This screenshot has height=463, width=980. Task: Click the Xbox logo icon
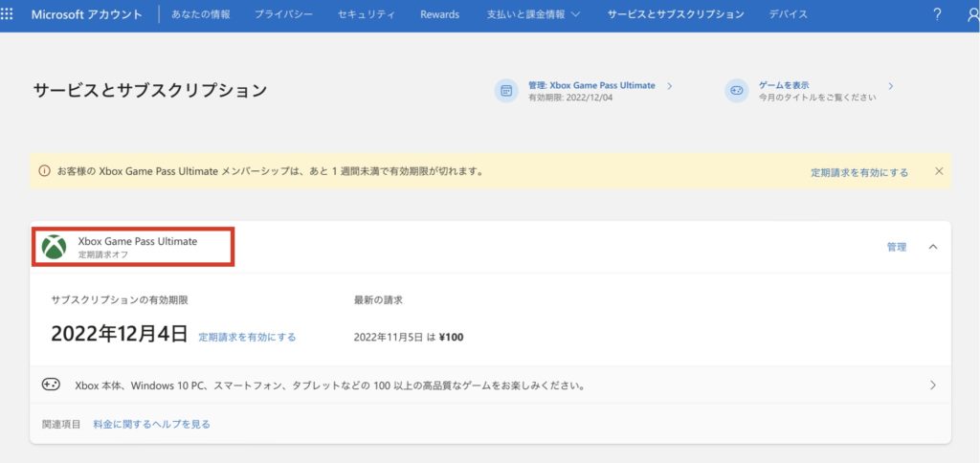pyautogui.click(x=54, y=248)
